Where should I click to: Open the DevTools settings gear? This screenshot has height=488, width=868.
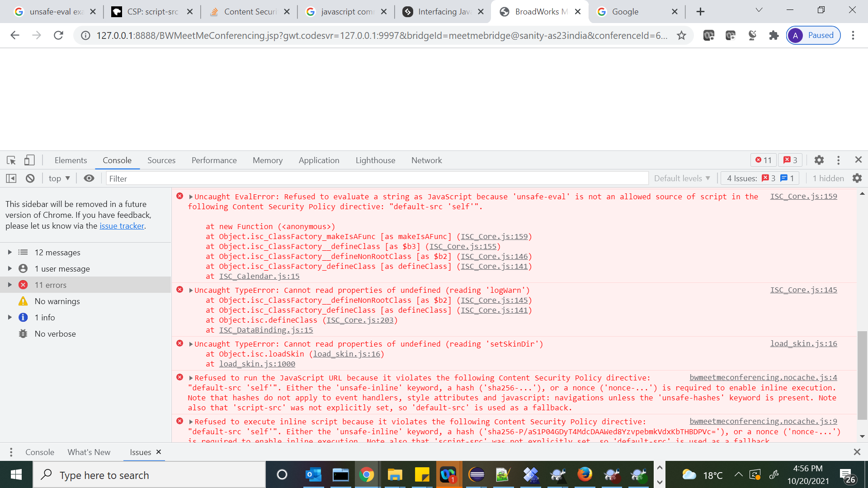click(819, 160)
